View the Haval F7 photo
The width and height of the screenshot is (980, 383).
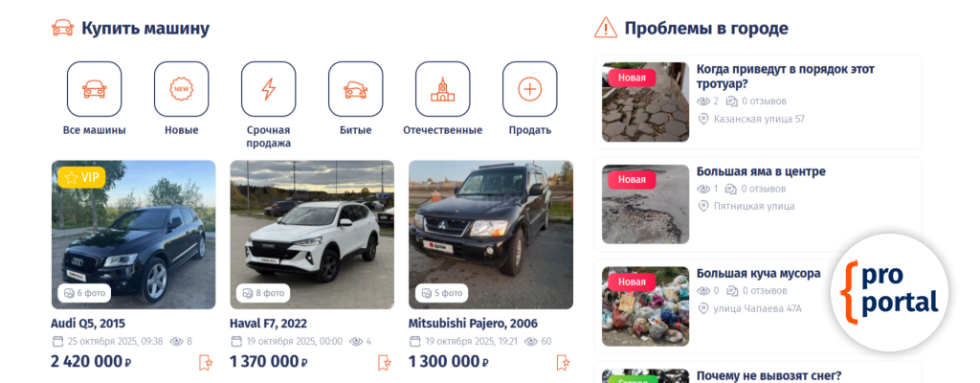[x=312, y=235]
